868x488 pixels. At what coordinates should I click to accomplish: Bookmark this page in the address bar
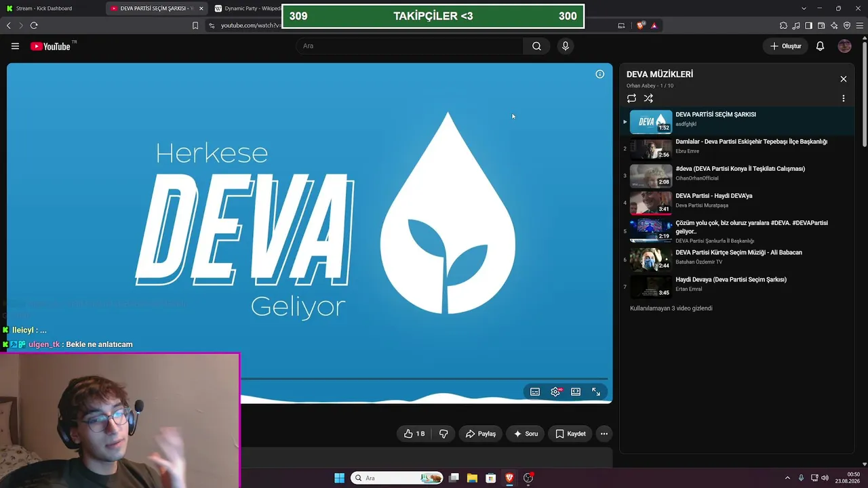coord(195,26)
